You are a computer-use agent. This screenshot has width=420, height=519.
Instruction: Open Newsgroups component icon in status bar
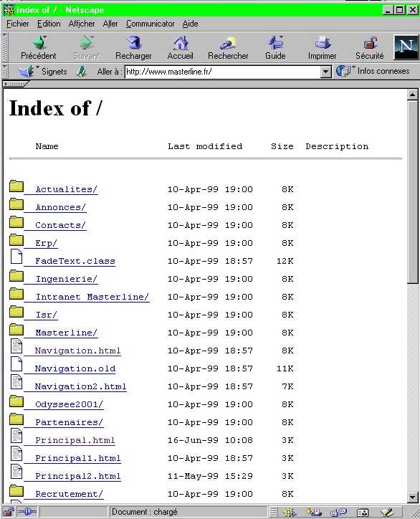click(x=338, y=513)
